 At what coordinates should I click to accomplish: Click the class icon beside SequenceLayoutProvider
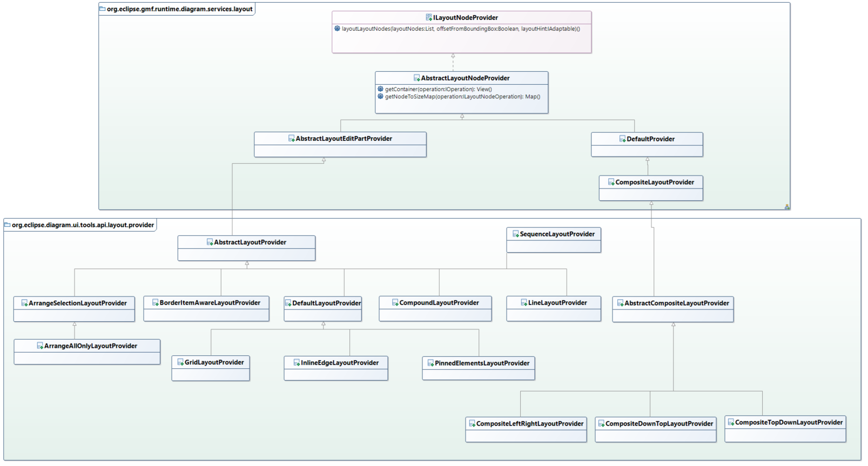pos(515,234)
